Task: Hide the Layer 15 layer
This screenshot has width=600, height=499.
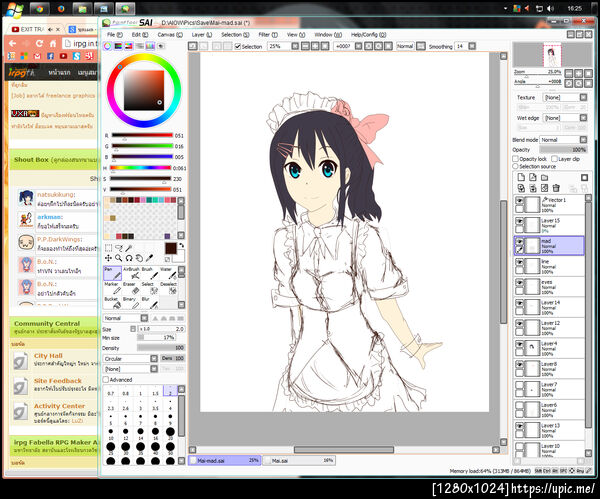Action: 519,221
